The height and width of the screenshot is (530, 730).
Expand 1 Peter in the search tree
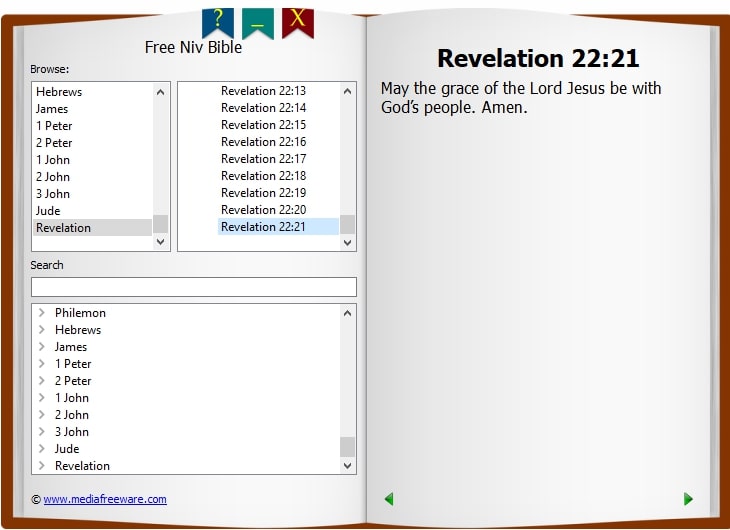41,364
